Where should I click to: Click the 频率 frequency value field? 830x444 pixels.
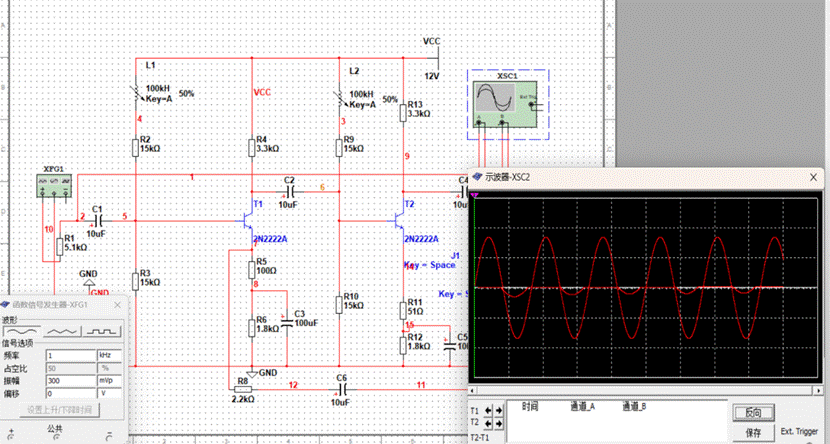pos(70,355)
